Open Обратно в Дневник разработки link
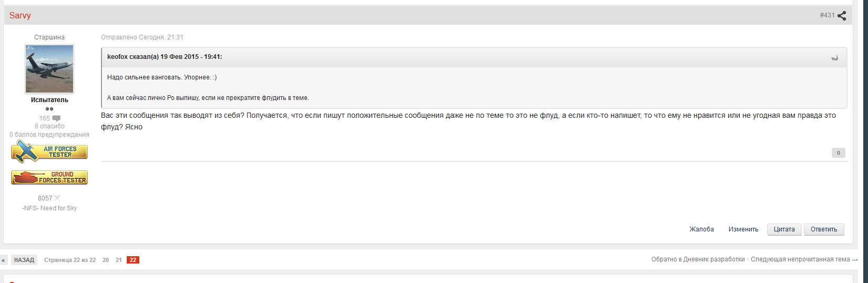Screen dimensions: 868x283 click(x=698, y=259)
